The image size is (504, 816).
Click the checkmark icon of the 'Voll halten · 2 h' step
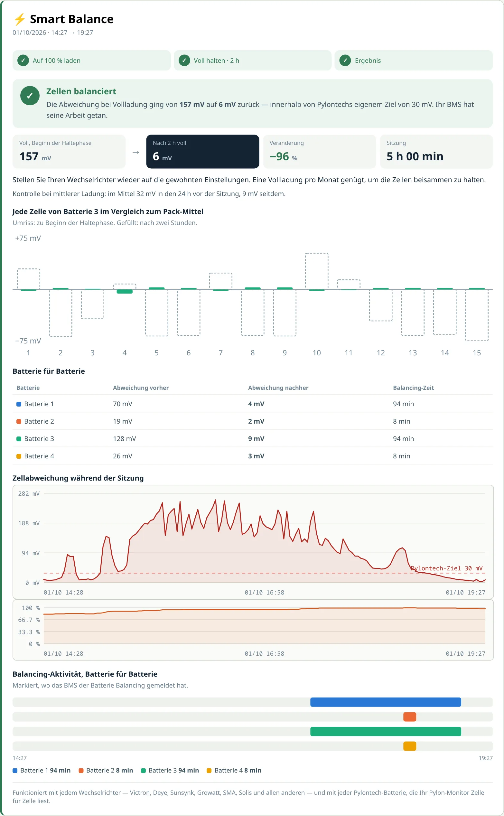click(x=184, y=60)
